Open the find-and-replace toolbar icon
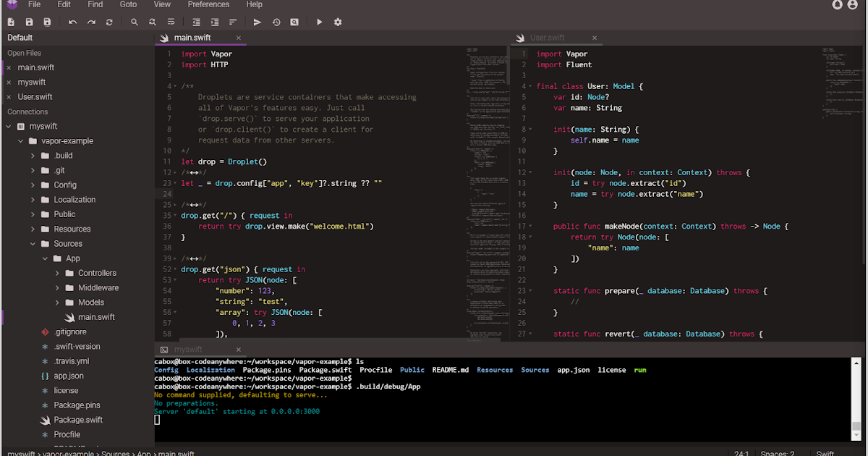This screenshot has width=868, height=456. pyautogui.click(x=153, y=22)
